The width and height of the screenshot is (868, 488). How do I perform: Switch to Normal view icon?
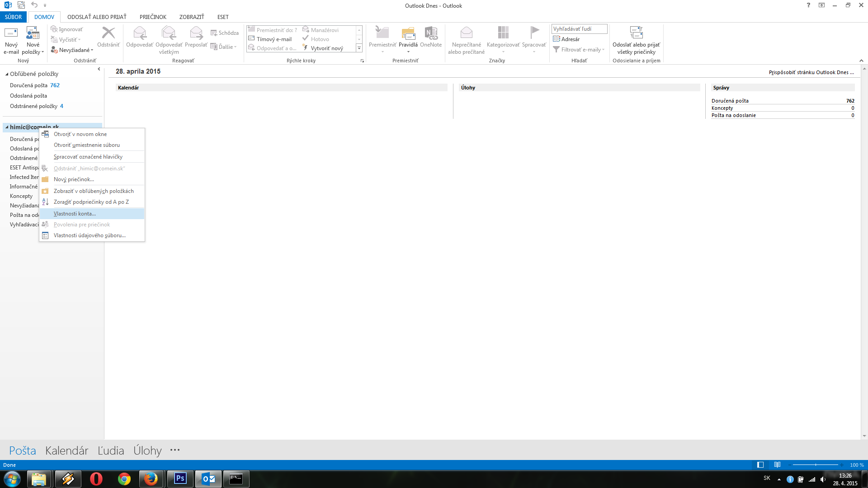[760, 465]
